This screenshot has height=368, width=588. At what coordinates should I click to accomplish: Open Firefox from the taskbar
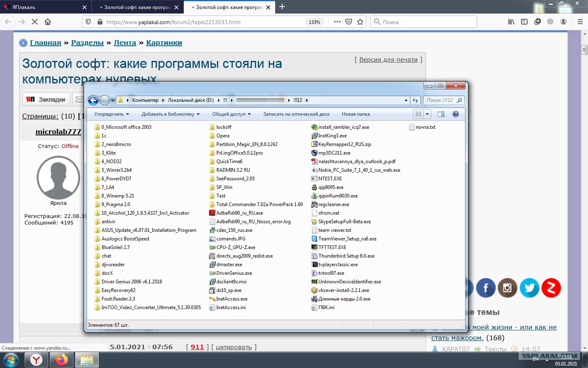[x=62, y=360]
